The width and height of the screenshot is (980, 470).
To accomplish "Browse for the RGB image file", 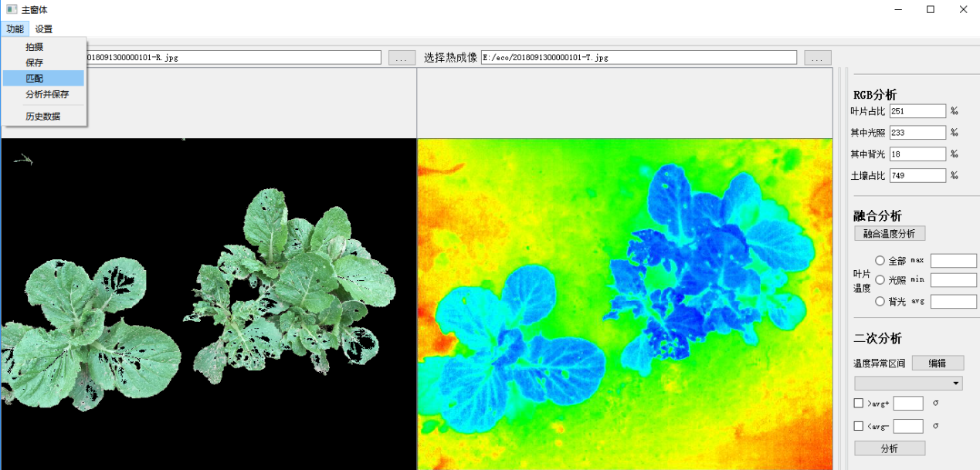I will coord(402,58).
